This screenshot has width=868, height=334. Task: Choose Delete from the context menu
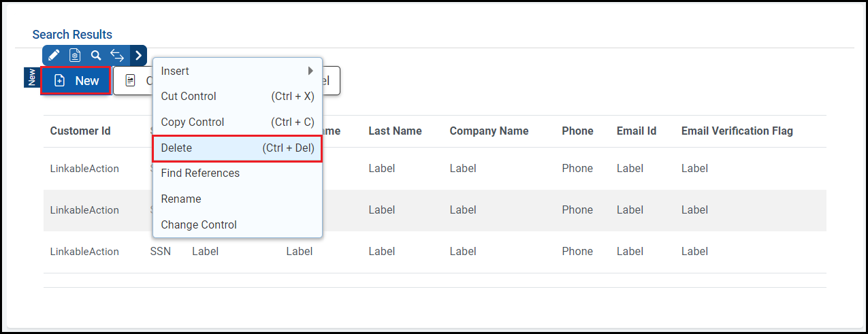point(176,148)
